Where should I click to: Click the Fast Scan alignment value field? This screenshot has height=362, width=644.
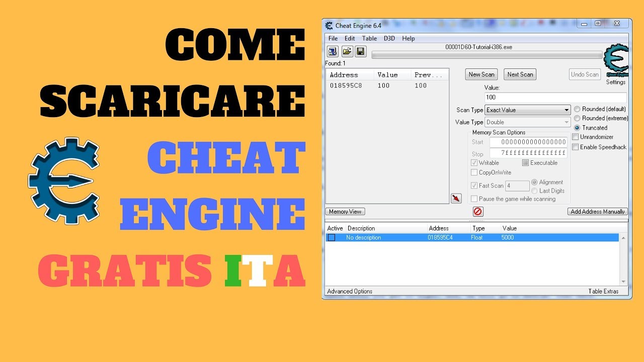517,186
